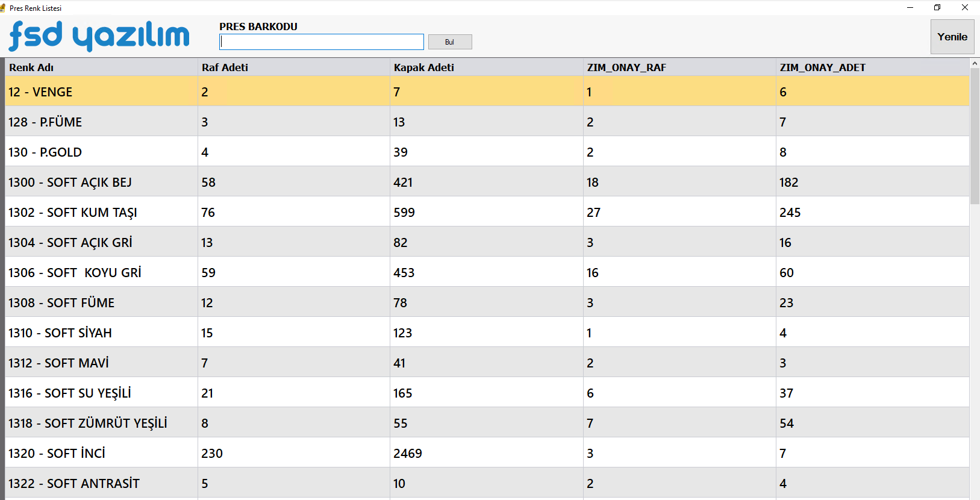980x500 pixels.
Task: Select the row '1302 - SOFT KUM TAŞI'
Action: (x=487, y=211)
